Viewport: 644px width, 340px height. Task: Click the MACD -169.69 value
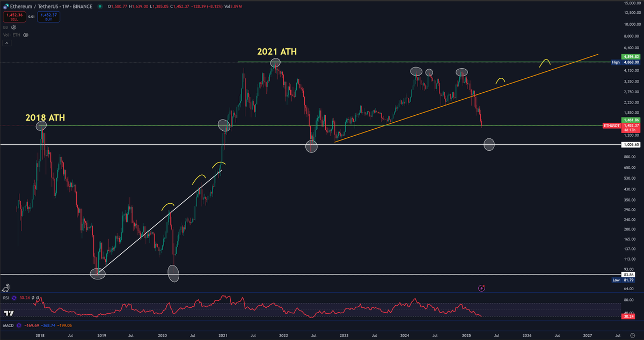point(32,325)
